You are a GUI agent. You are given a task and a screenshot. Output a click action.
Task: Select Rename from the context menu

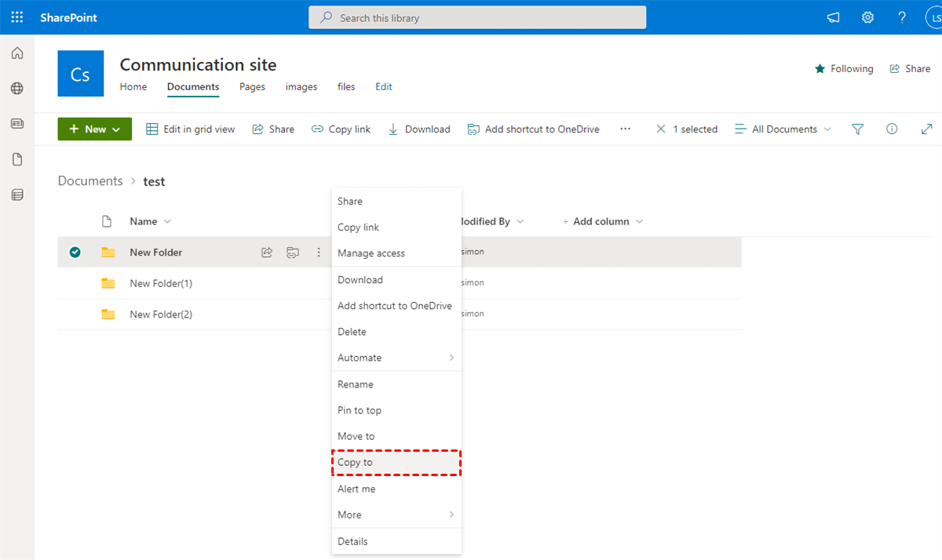[356, 384]
